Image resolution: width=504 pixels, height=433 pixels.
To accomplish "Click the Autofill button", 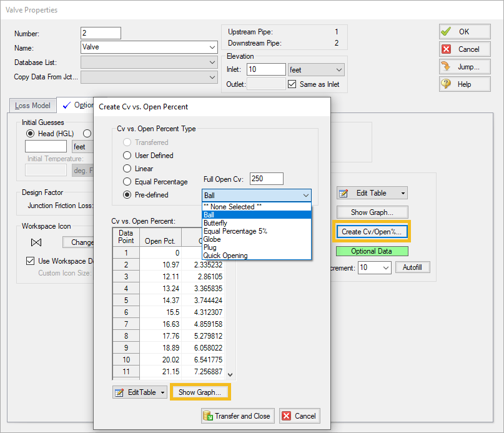I will point(412,267).
